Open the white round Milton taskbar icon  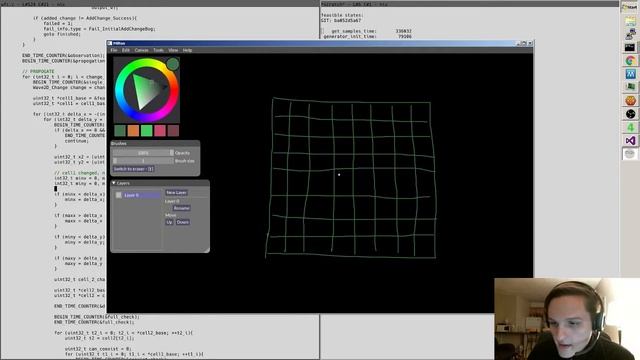630,154
